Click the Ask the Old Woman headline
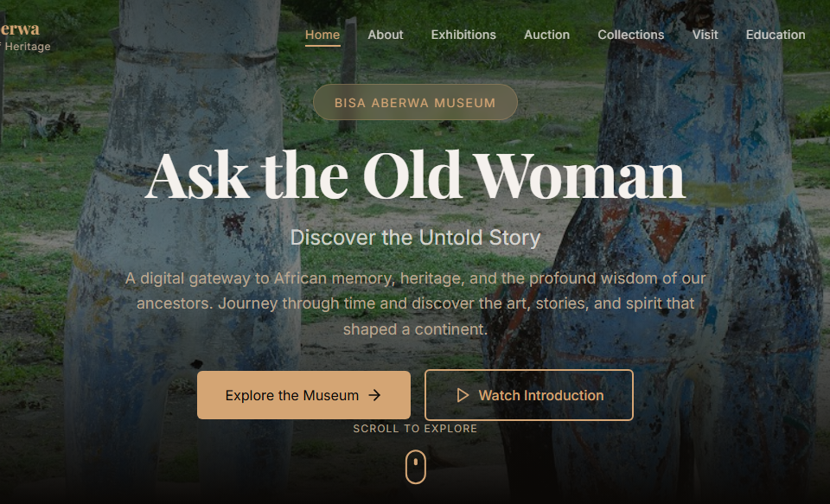 pos(416,175)
